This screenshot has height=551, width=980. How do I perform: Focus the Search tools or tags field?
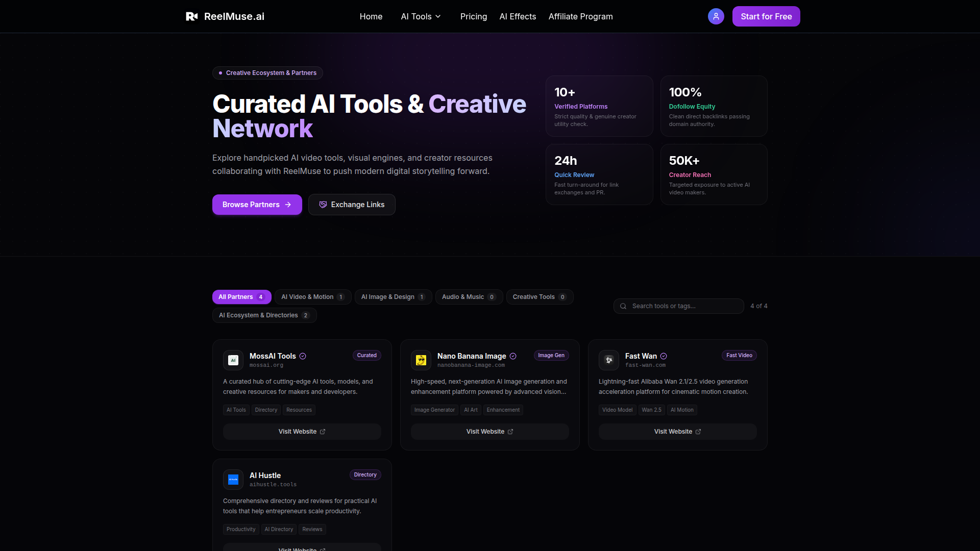coord(679,306)
